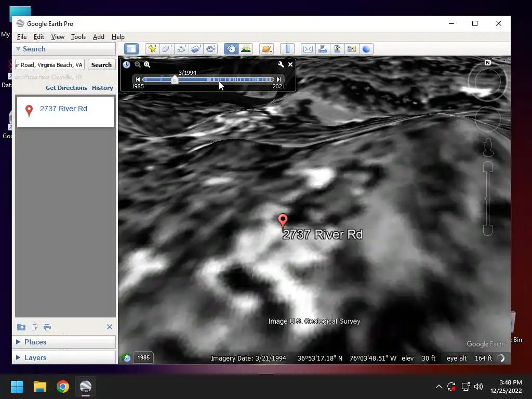The image size is (532, 399).
Task: Copy search results to clipboard
Action: (34, 327)
